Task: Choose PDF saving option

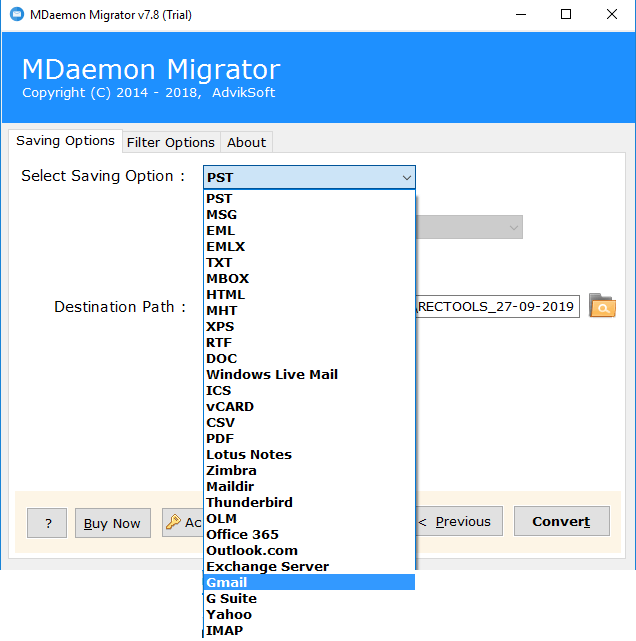Action: point(309,438)
